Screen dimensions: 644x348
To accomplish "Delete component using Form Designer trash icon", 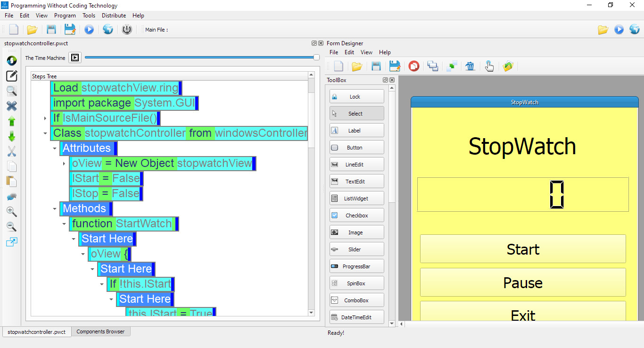I will [470, 66].
